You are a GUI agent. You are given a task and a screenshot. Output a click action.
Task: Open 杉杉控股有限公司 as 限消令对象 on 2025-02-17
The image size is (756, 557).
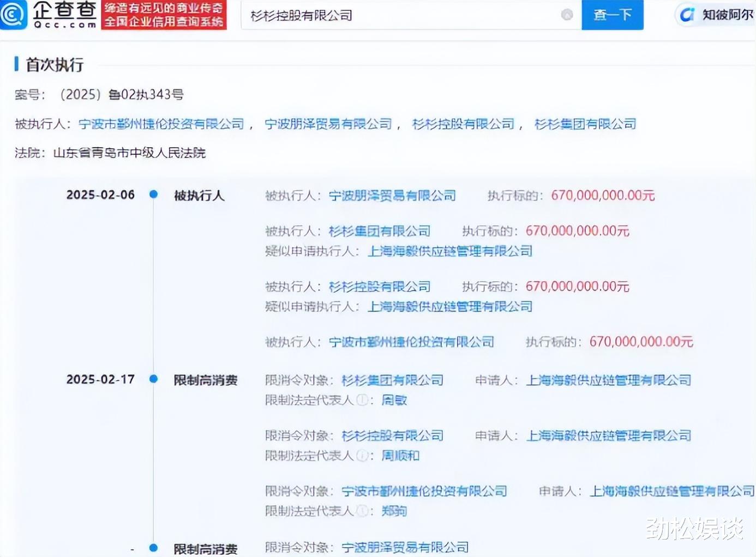[392, 436]
